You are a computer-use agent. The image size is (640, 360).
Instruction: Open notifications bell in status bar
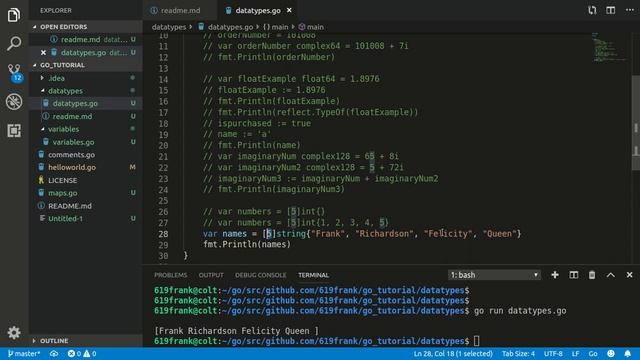pos(628,353)
